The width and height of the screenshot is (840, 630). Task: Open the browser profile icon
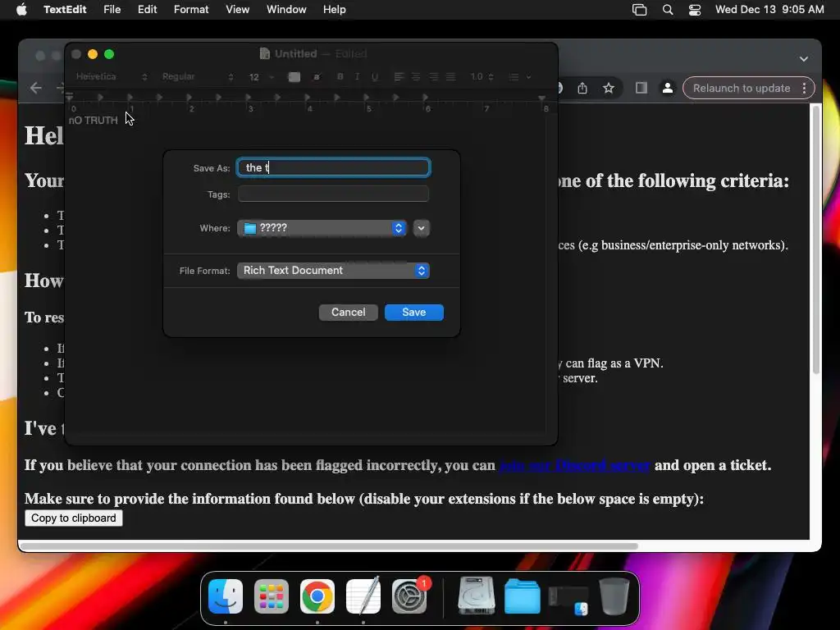[668, 88]
